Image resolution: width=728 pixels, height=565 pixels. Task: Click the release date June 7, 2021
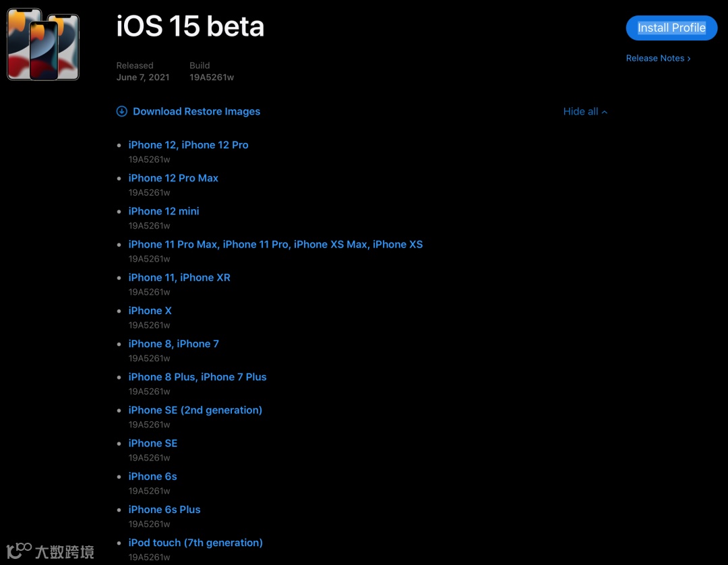pos(142,77)
